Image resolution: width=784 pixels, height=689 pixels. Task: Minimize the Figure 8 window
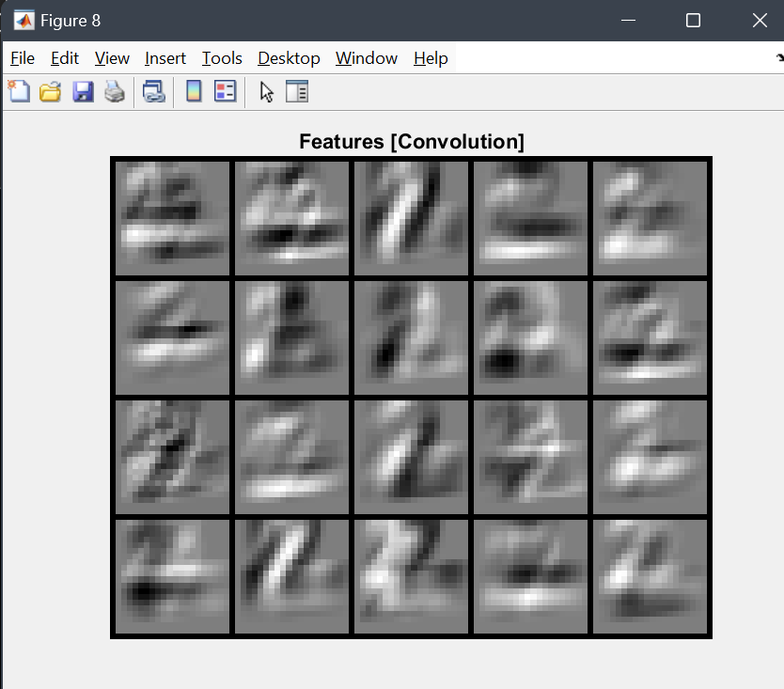pos(629,21)
